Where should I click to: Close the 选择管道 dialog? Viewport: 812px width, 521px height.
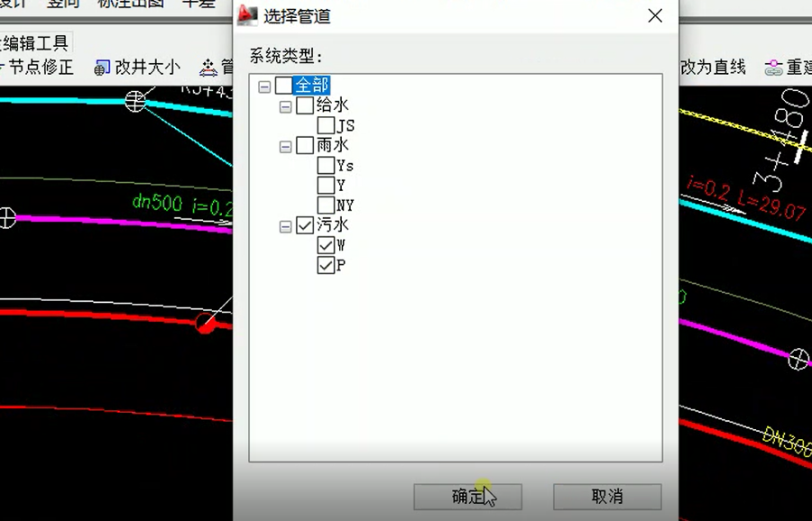(655, 16)
